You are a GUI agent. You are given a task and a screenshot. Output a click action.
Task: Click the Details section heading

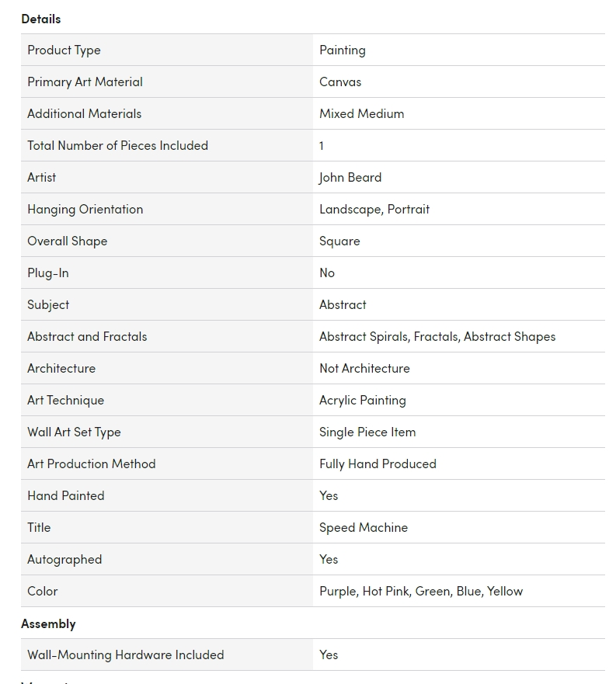(41, 19)
